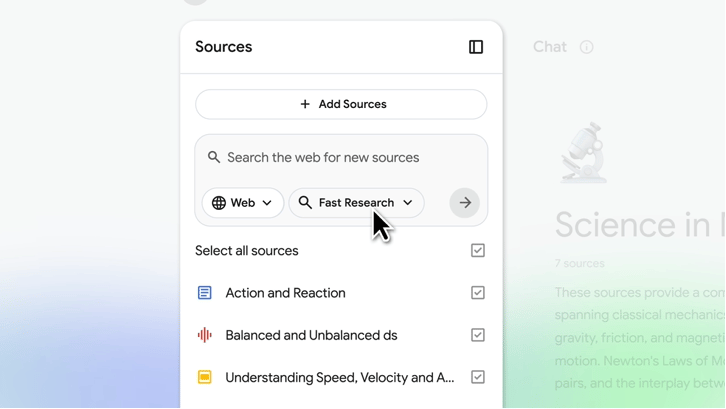Open Balanced and Unbalanced ds source
726x409 pixels.
point(311,335)
